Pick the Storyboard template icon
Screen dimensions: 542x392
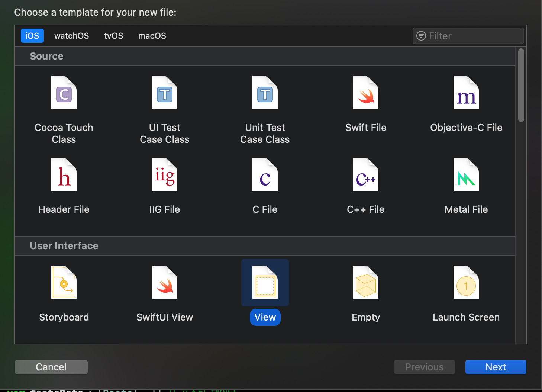(64, 282)
